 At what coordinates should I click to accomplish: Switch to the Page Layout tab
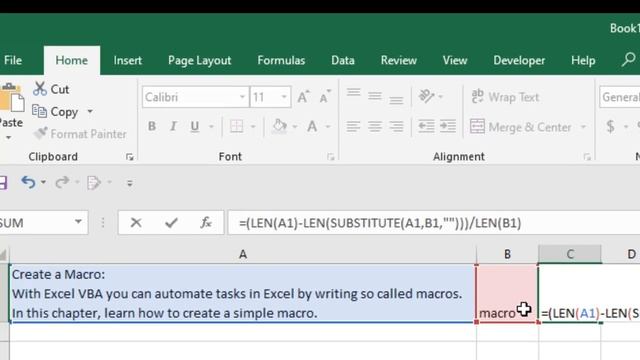(200, 60)
